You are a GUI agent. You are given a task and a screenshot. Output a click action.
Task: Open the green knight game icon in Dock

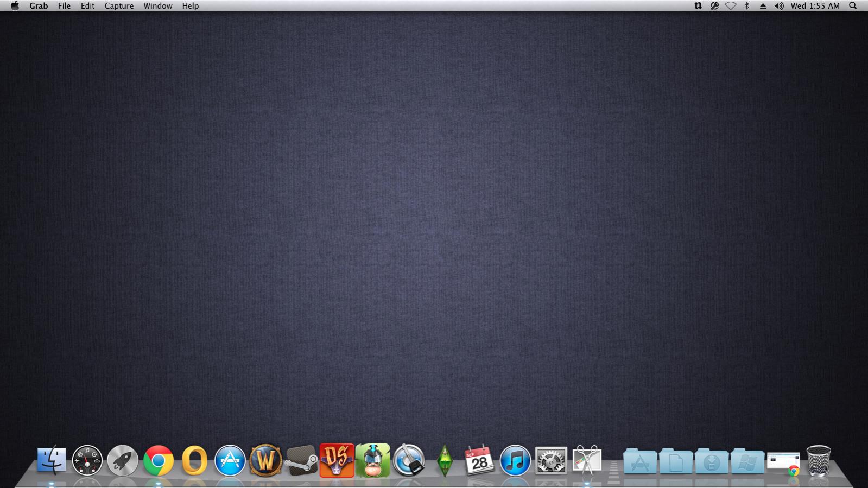[x=373, y=460]
